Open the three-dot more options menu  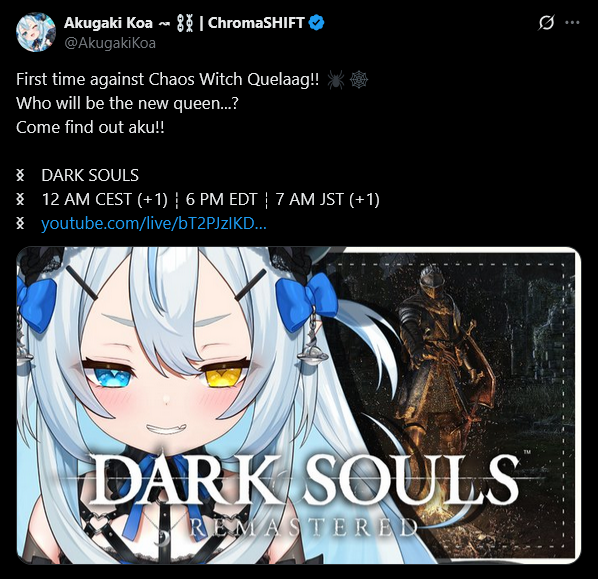coord(572,23)
